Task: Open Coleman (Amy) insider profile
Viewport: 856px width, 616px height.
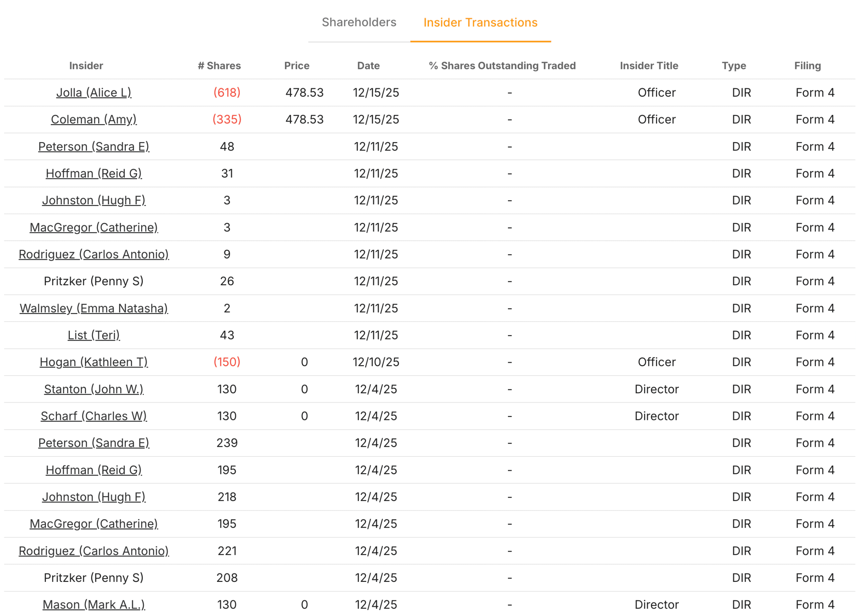Action: [94, 119]
